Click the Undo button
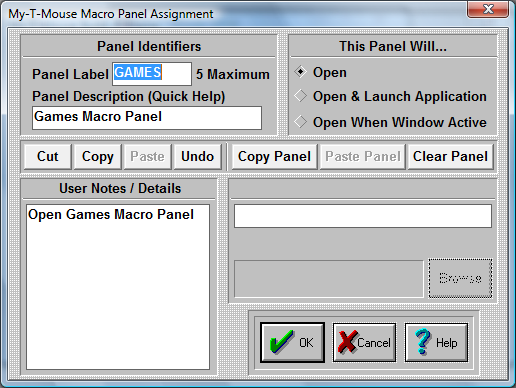Viewport: 516px width, 388px height. pos(197,157)
